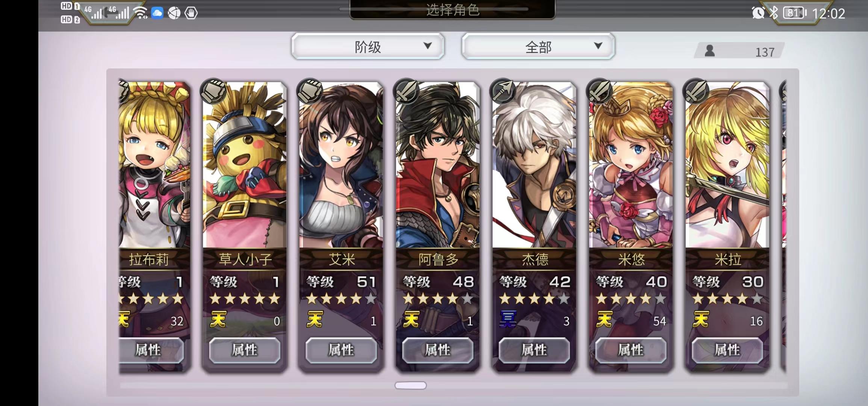Click the horizontal scrollbar handle

(411, 385)
